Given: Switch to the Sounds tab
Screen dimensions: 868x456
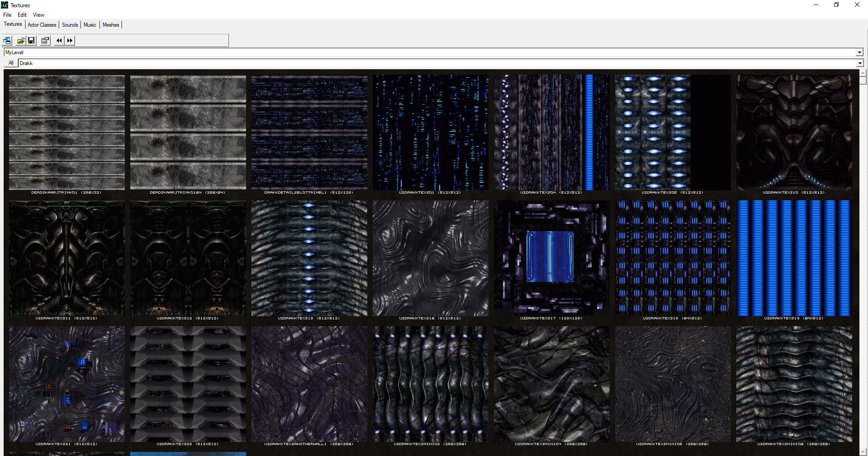Looking at the screenshot, I should coord(70,25).
